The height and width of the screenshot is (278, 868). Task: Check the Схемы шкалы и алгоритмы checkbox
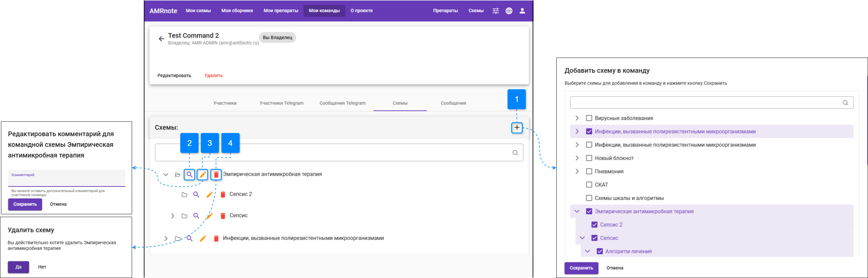589,198
